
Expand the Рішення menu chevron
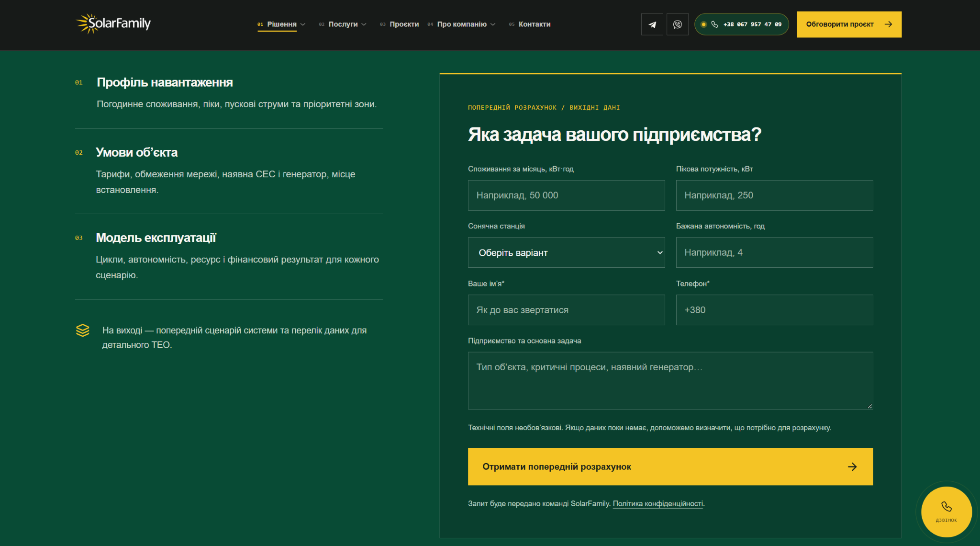(x=303, y=24)
